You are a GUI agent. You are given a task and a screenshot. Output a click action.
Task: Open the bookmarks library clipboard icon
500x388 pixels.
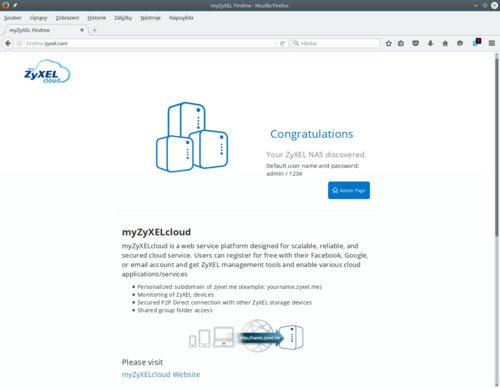coord(401,43)
